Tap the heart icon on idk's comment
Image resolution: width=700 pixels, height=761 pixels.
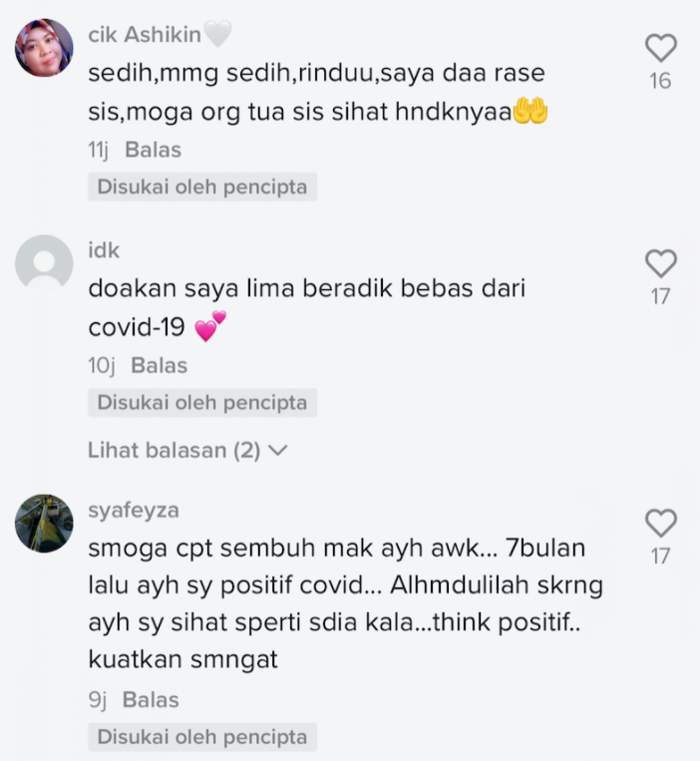661,263
